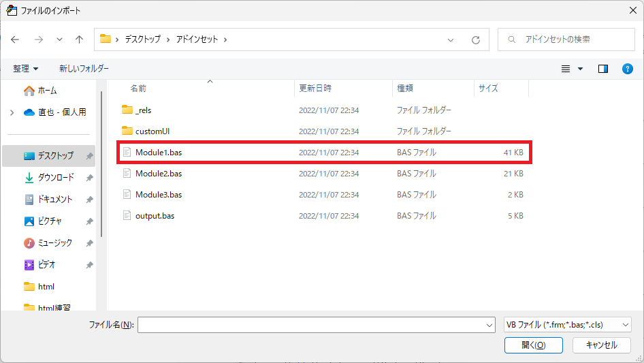Select the customUI folder
Viewport: 644px width, 363px height.
(x=325, y=131)
